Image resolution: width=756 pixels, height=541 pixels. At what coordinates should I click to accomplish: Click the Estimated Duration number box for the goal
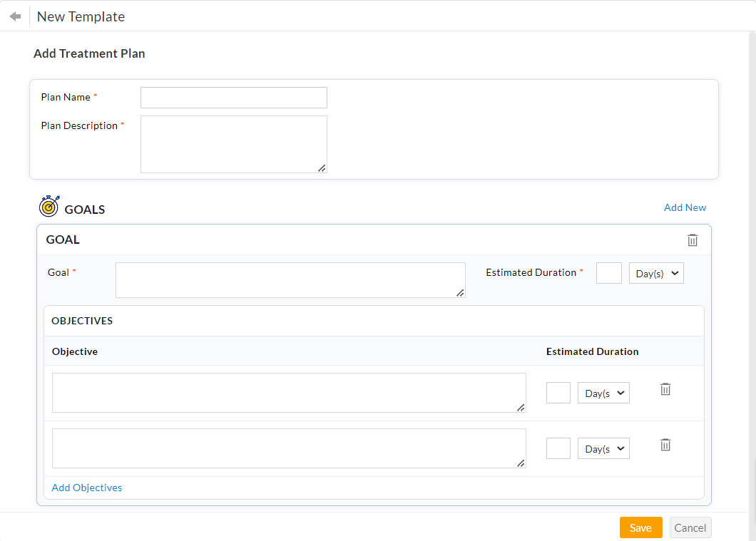(608, 273)
